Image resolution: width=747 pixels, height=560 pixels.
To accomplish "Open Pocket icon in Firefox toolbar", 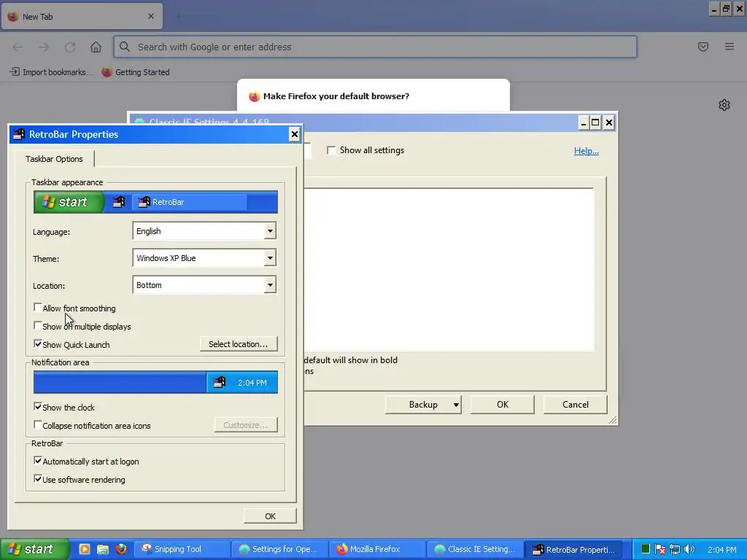I will click(x=703, y=47).
